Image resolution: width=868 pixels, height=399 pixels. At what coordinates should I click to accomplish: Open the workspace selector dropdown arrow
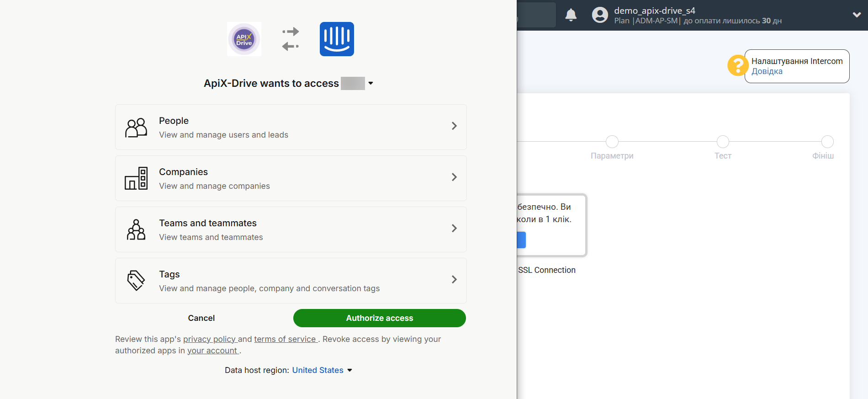point(370,84)
